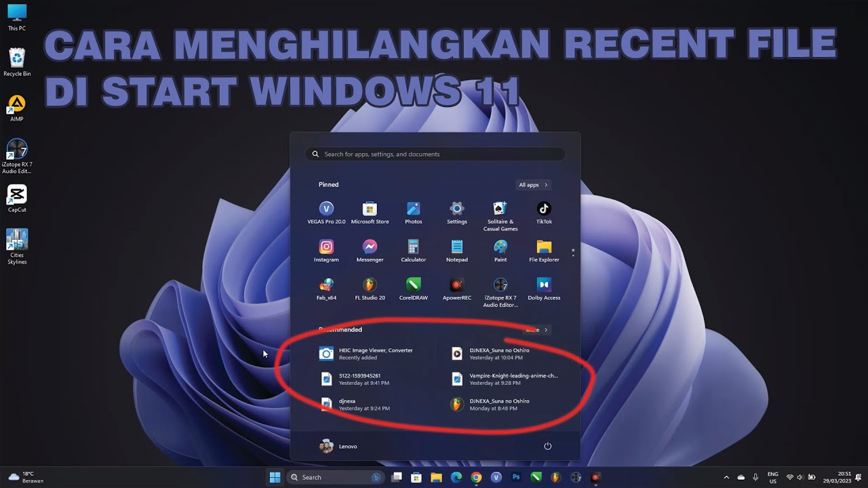Launch FL Studio 20 from Start menu
The height and width of the screenshot is (488, 868).
370,289
